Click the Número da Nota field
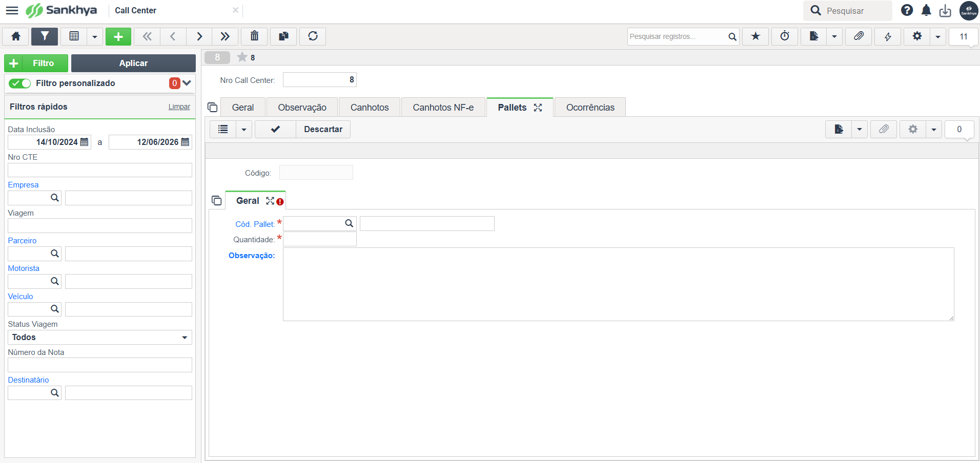 [x=100, y=365]
